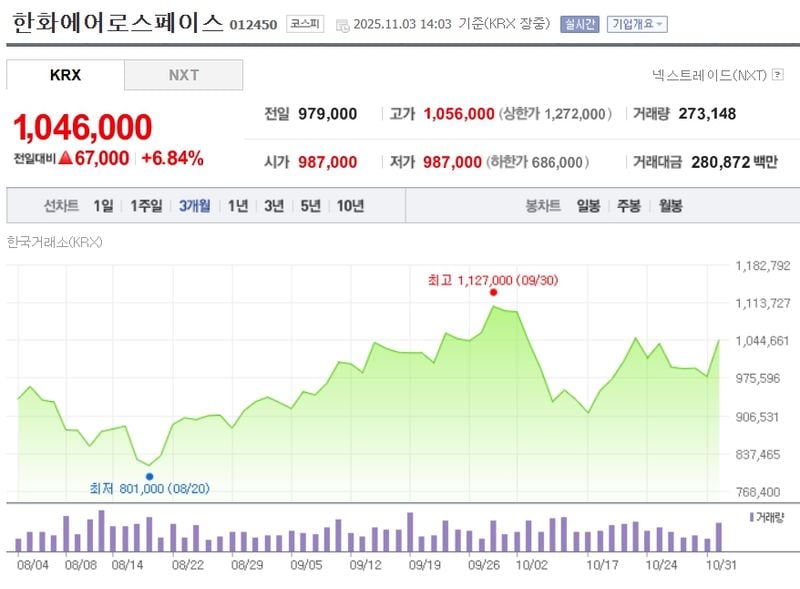Click the 코스피 market badge
Viewport: 800px width, 589px height.
[x=303, y=23]
